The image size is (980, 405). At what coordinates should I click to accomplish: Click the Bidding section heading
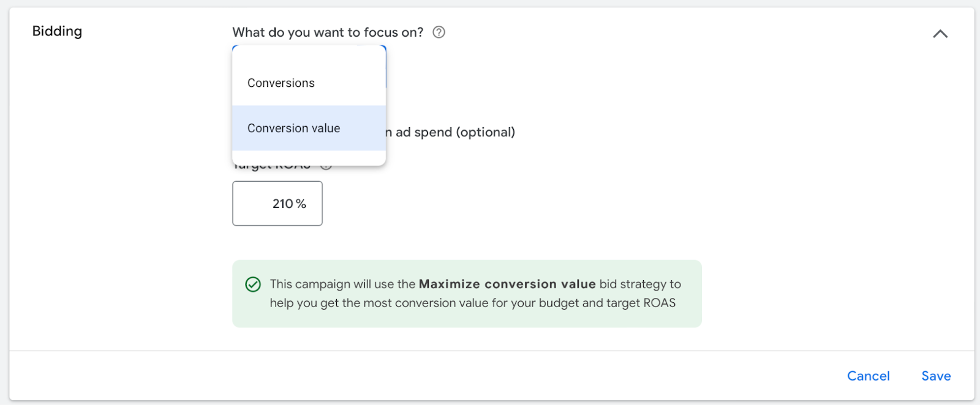click(x=57, y=31)
